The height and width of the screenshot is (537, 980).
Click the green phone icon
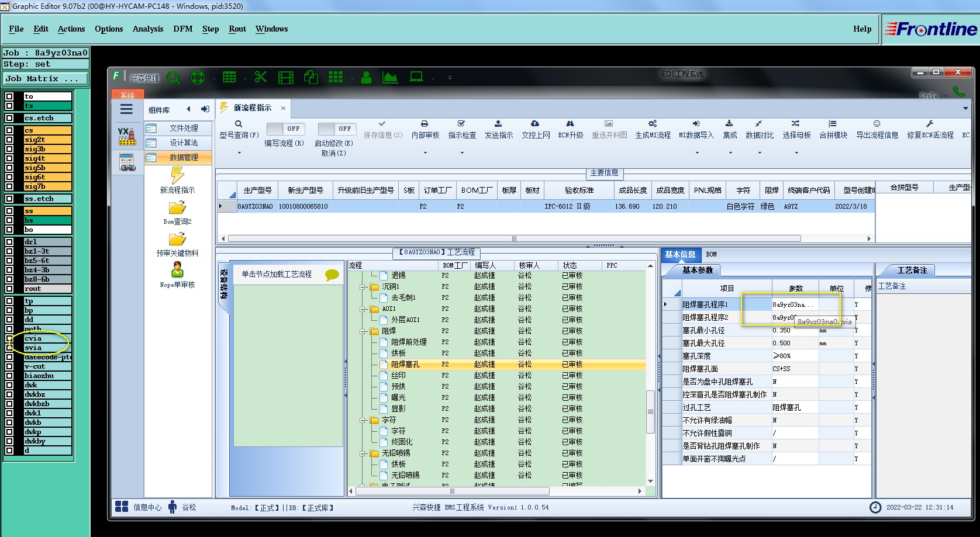[959, 91]
